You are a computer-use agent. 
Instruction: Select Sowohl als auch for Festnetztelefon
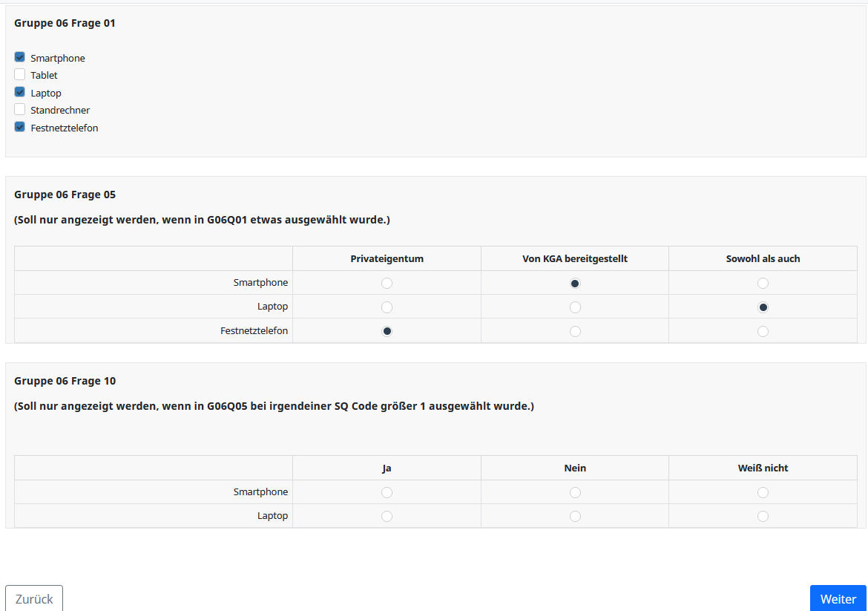coord(763,331)
